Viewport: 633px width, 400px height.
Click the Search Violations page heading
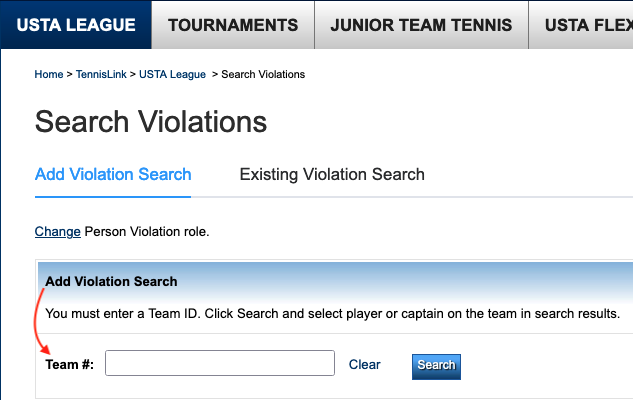[151, 122]
